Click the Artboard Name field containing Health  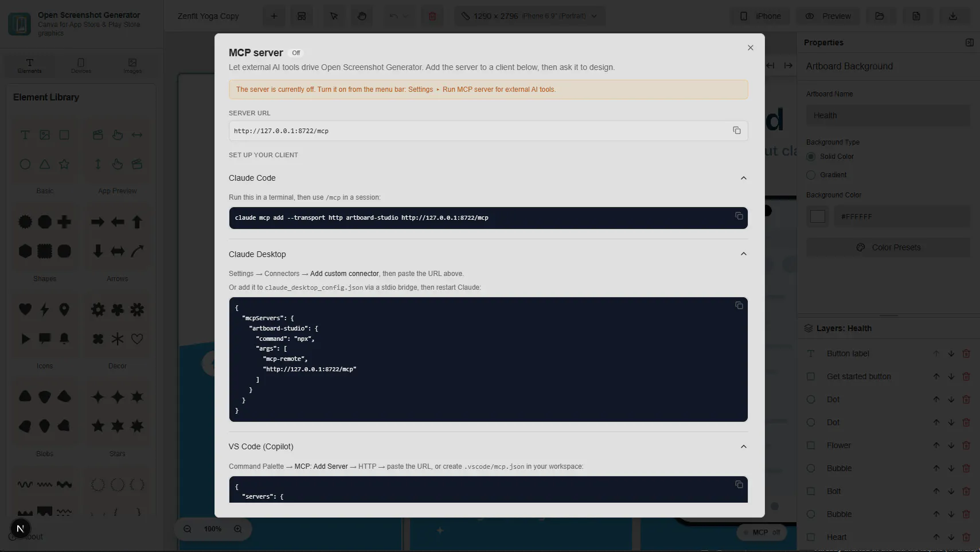coord(888,115)
